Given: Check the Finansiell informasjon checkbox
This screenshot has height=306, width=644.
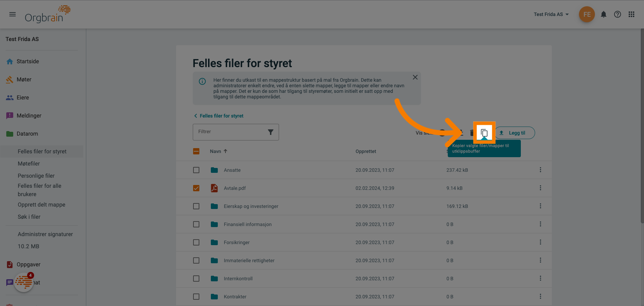Looking at the screenshot, I should point(196,224).
